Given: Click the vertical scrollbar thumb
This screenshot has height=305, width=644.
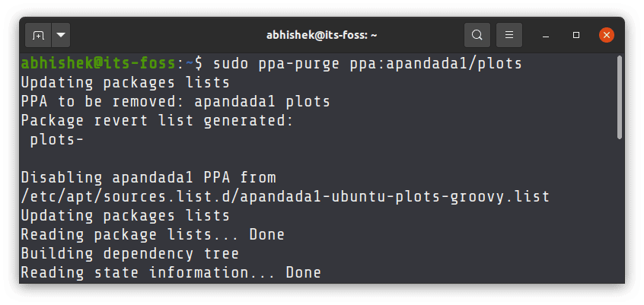Looking at the screenshot, I should (x=620, y=97).
